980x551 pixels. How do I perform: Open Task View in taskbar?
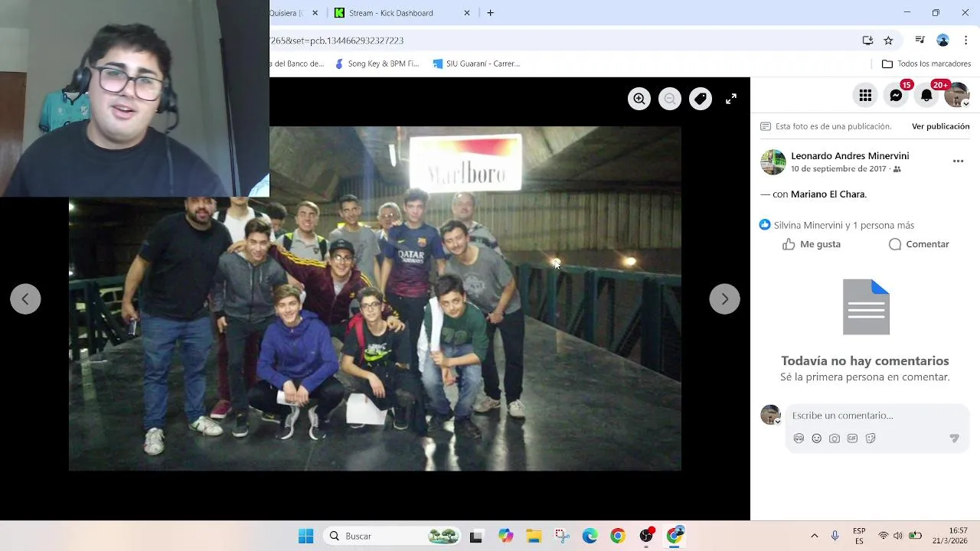pos(475,536)
